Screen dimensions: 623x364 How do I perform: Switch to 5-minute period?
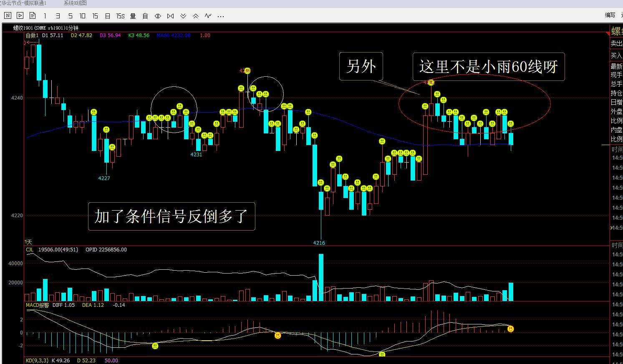coord(70,16)
